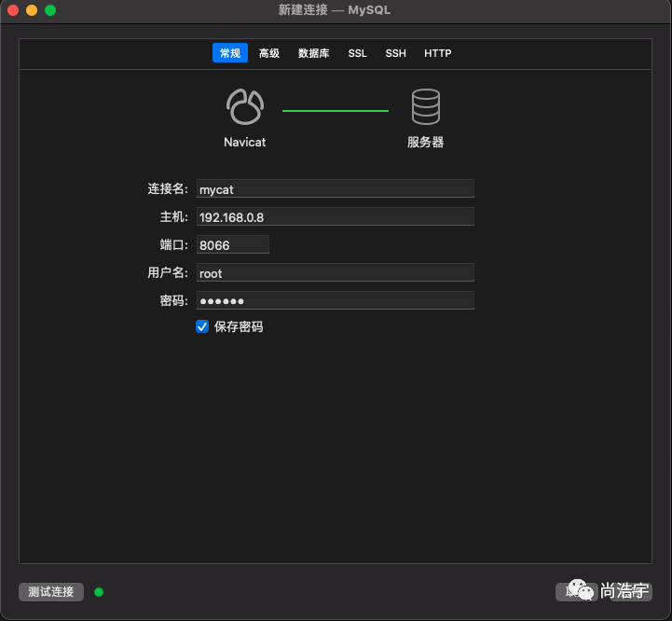672x621 pixels.
Task: Click the Navicat label under the logo
Action: pos(245,142)
